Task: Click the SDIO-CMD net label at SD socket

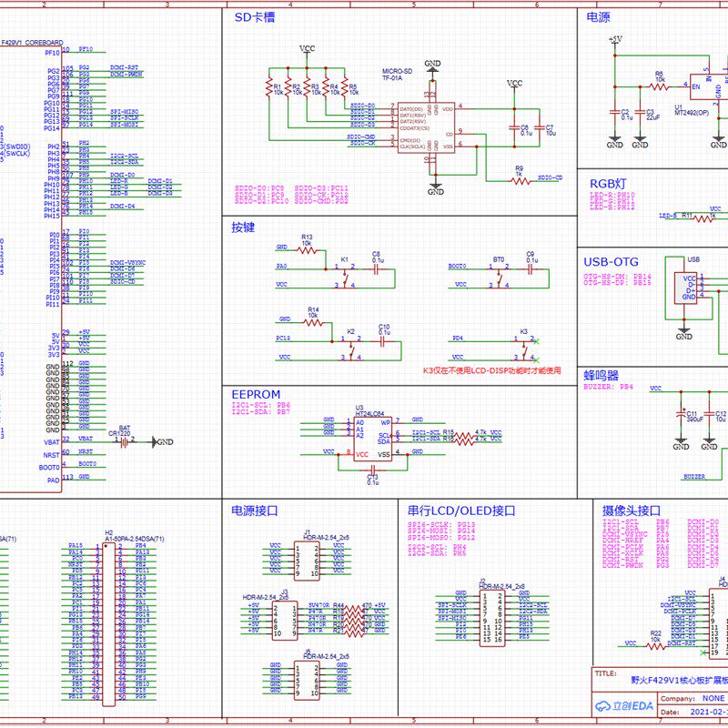Action: coord(361,137)
